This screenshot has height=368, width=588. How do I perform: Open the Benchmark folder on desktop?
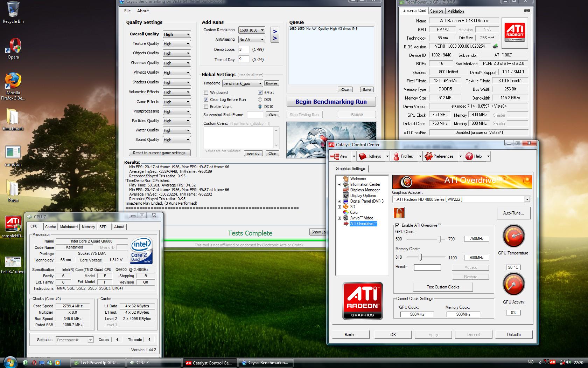tap(13, 119)
